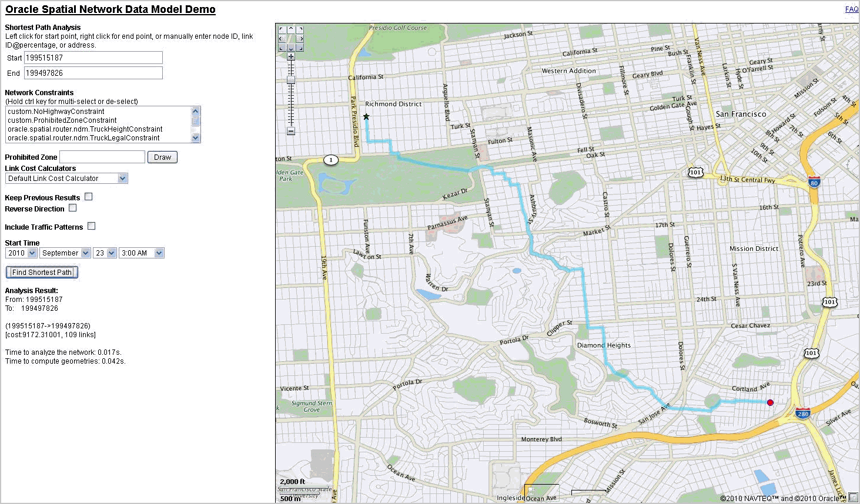Click the NAVTEQ and Oracle copyright text
Viewport: 860px width, 504px height.
(x=782, y=499)
